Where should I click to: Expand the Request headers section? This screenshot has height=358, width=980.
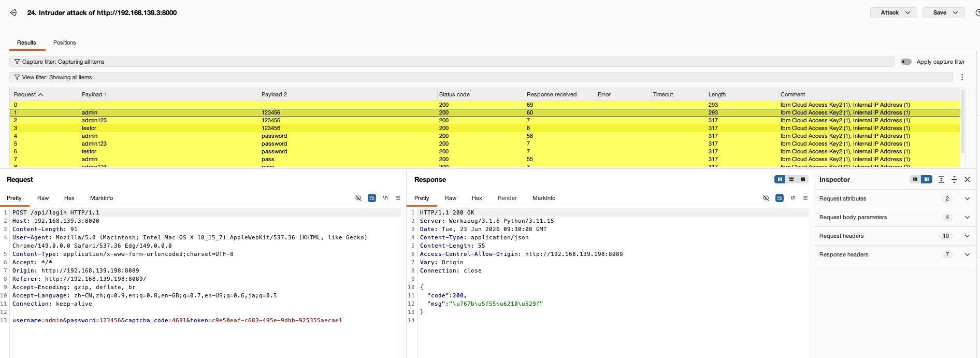(895, 236)
